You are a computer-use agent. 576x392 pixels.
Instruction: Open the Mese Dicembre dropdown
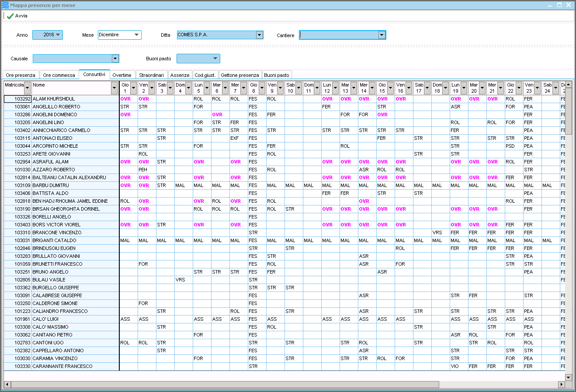pos(137,35)
